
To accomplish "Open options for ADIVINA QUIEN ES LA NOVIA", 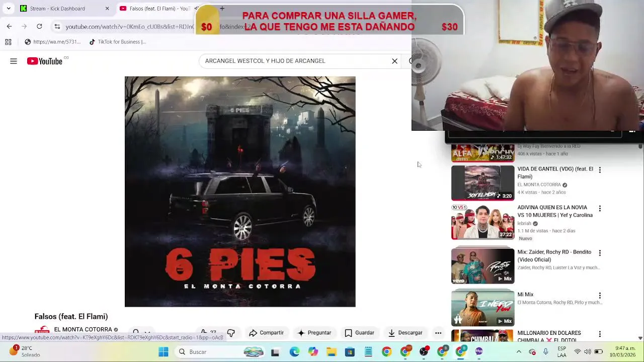I will 600,208.
